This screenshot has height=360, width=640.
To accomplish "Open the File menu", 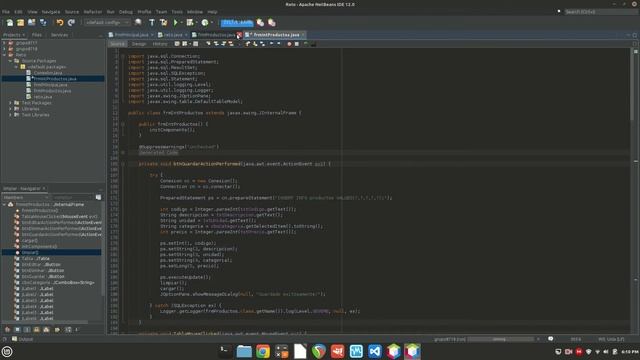I will (6, 12).
